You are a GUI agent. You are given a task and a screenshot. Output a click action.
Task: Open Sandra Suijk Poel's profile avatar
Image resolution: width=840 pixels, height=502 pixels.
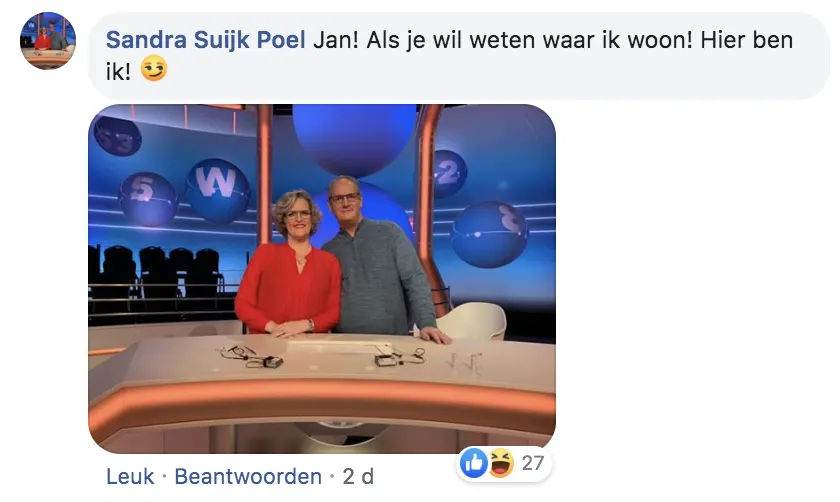pyautogui.click(x=48, y=40)
